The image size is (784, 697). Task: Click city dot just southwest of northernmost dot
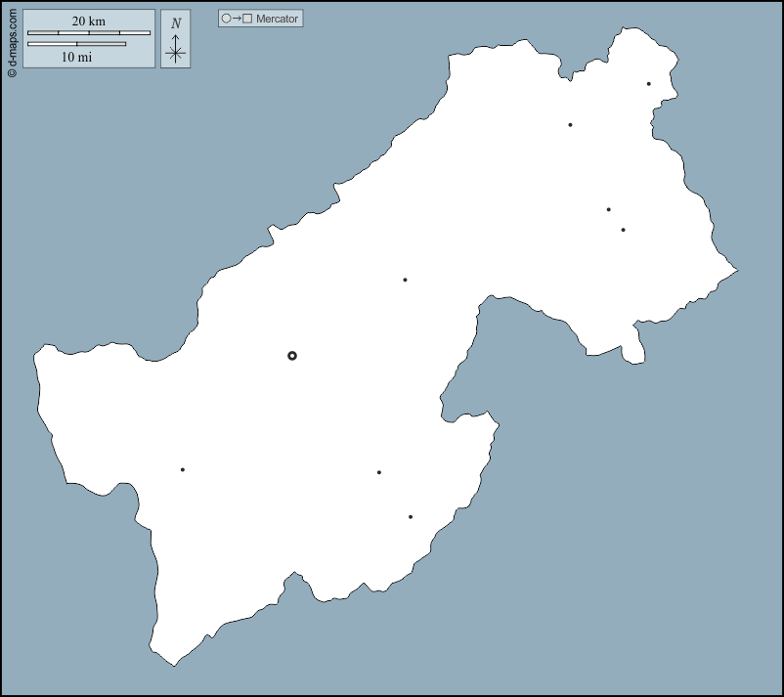pyautogui.click(x=570, y=125)
